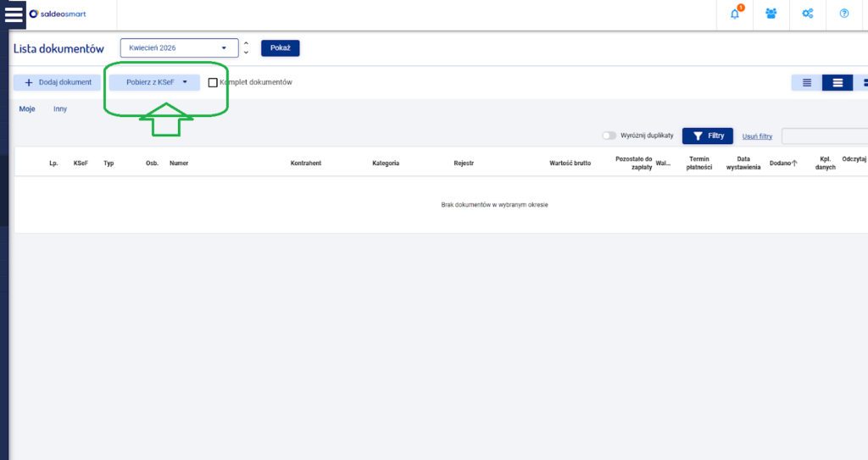Viewport: 868px width, 460px height.
Task: Check the Komplet dokumentów checkbox
Action: coord(213,82)
